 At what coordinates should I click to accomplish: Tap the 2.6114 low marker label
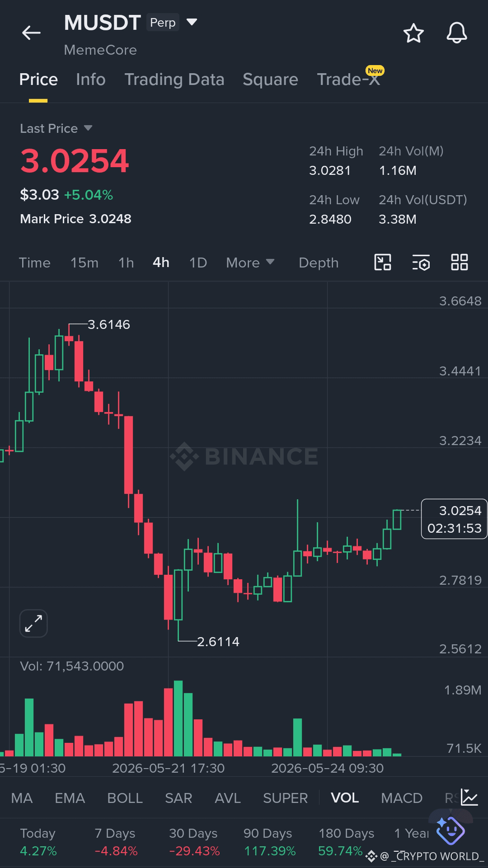[218, 641]
